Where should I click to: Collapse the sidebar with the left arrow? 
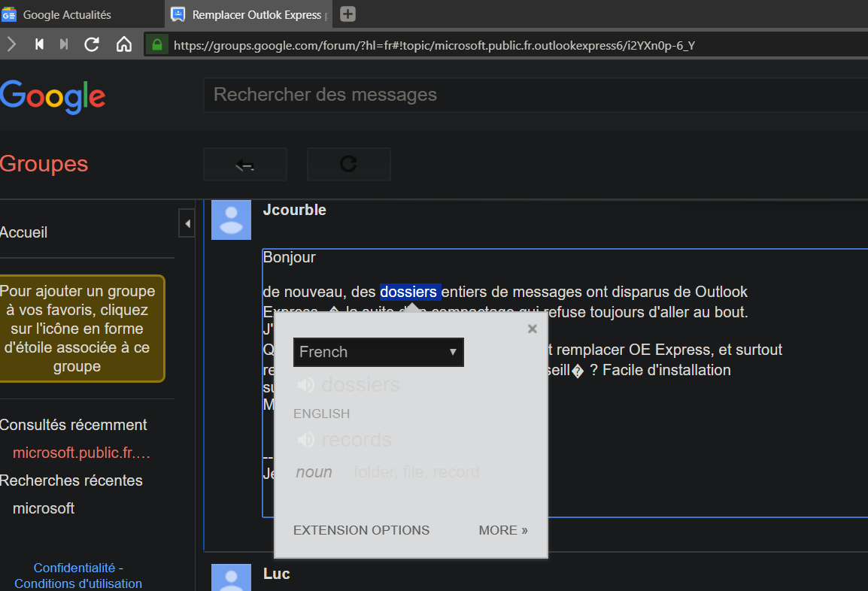[187, 223]
